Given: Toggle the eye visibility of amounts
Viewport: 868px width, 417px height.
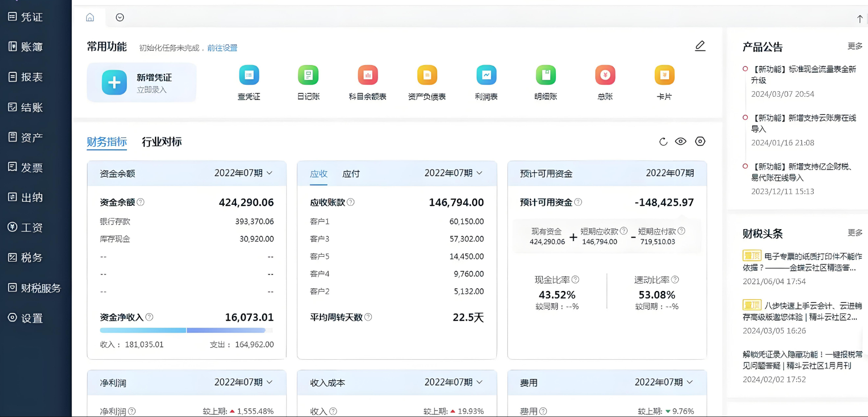Looking at the screenshot, I should tap(681, 141).
